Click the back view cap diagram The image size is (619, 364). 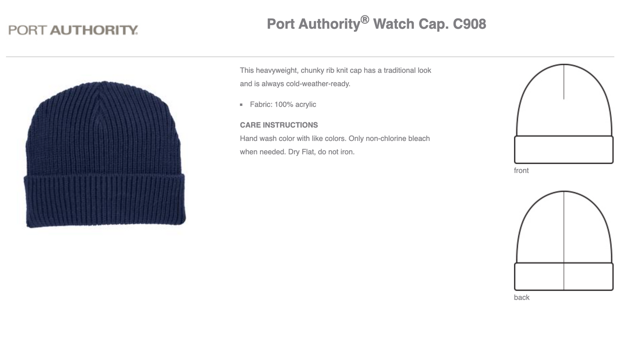click(564, 241)
